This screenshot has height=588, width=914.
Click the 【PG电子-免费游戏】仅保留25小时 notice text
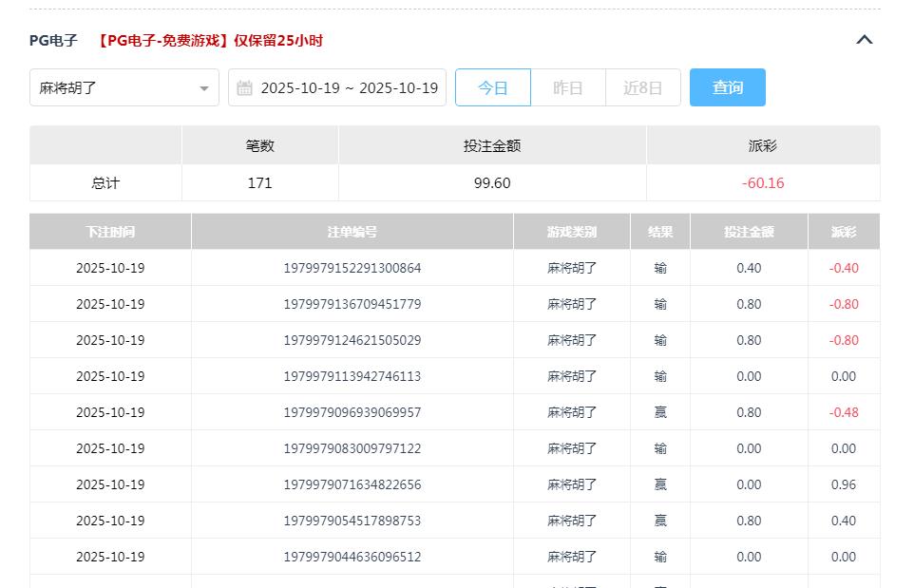210,40
